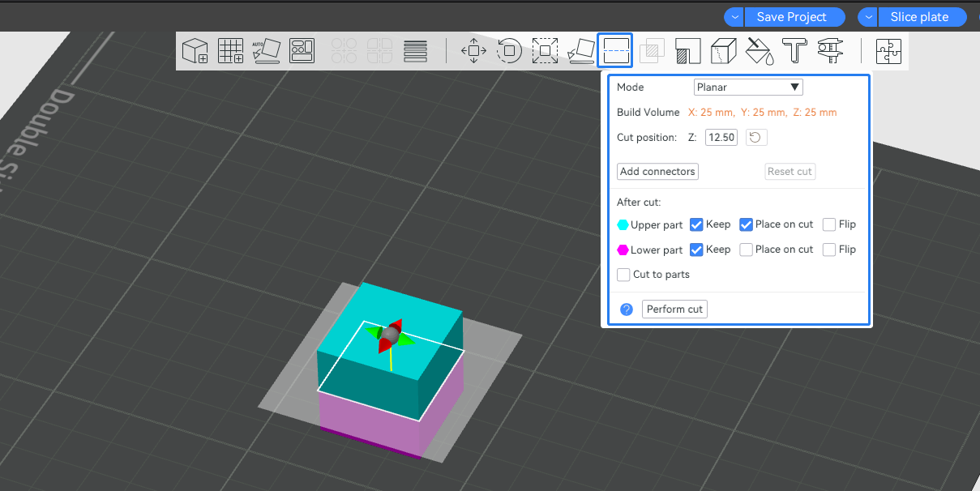This screenshot has width=980, height=491.
Task: Select the Text shape tool
Action: point(794,51)
